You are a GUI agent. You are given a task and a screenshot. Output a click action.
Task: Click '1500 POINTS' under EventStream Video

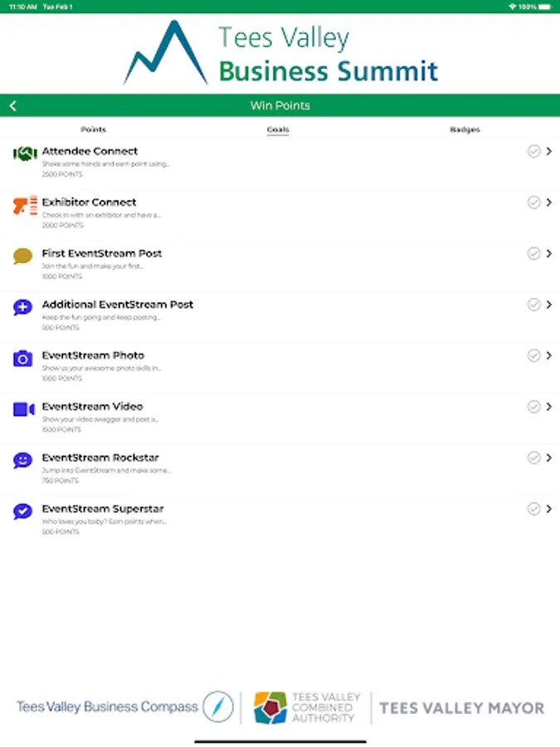coord(61,430)
